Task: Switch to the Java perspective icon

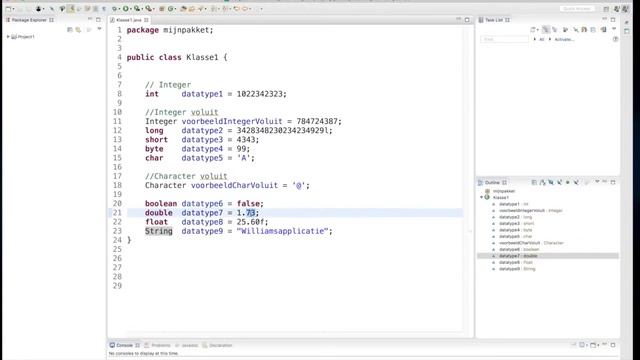Action: click(x=616, y=9)
